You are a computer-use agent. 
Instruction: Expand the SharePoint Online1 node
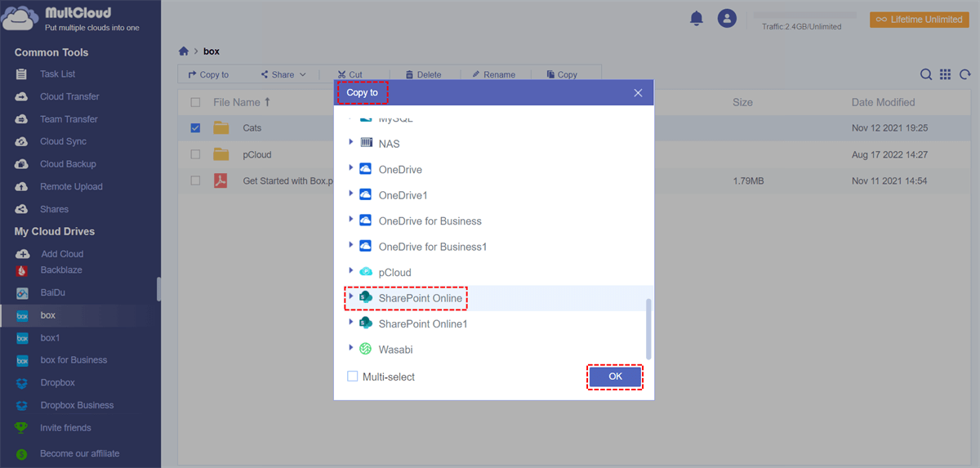(351, 323)
